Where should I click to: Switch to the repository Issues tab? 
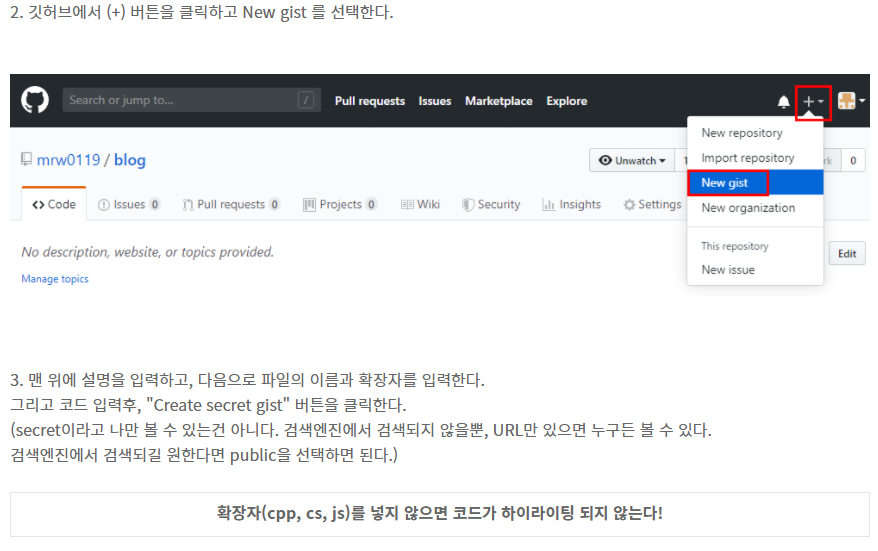click(x=129, y=204)
